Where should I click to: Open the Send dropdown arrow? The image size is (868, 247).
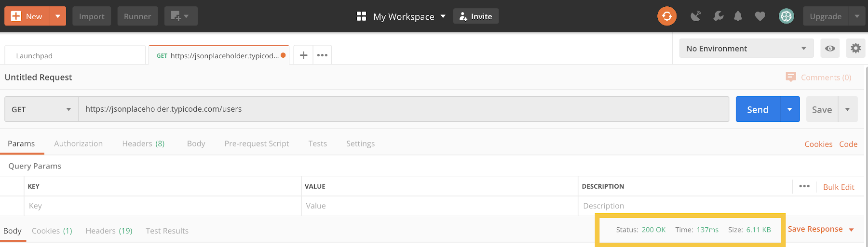[x=790, y=109]
